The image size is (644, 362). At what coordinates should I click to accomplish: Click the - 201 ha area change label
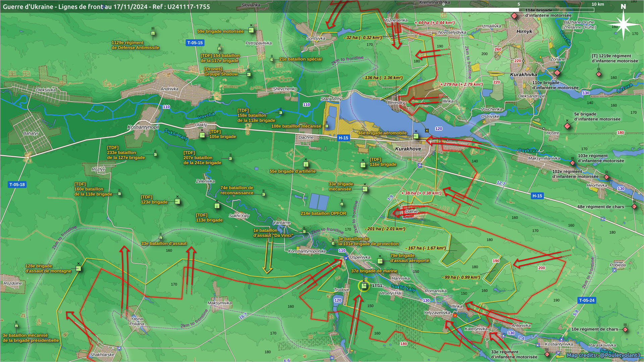[385, 229]
